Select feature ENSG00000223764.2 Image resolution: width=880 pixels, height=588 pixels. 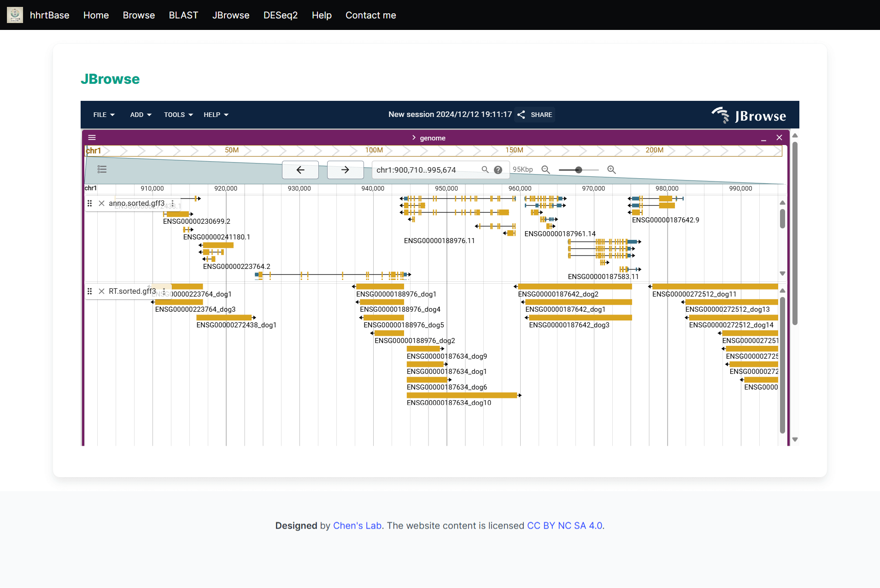[236, 267]
